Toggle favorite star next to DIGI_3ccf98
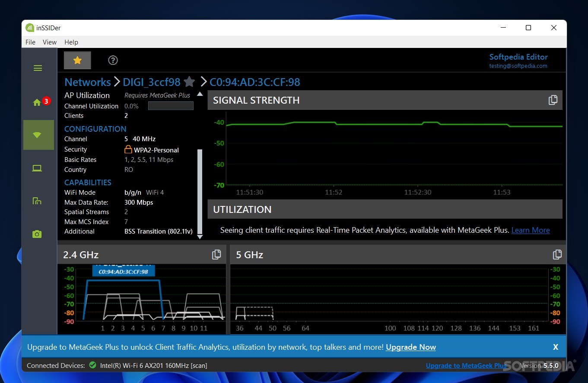The image size is (588, 383). click(189, 82)
